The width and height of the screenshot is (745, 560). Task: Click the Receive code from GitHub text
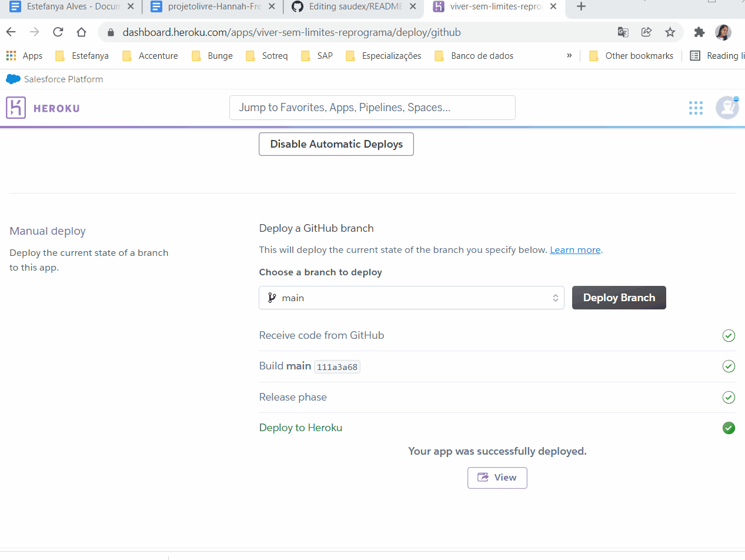point(322,335)
